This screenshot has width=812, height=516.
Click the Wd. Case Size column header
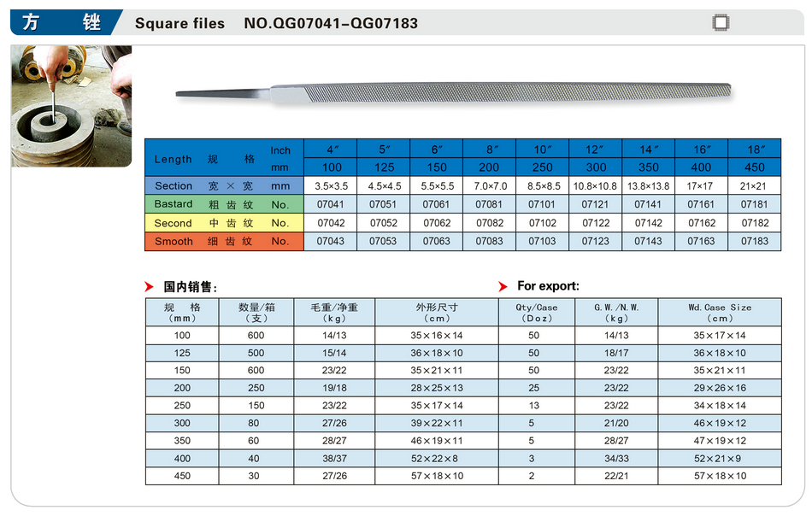click(720, 313)
